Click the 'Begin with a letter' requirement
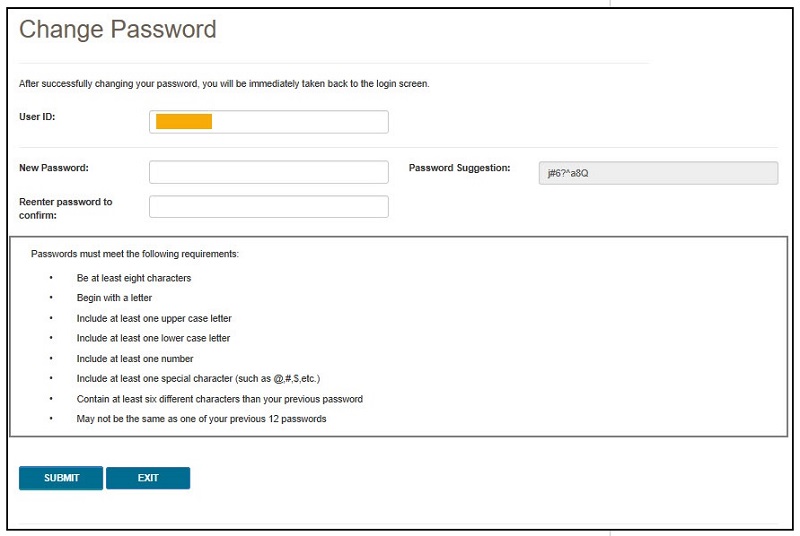 (114, 298)
